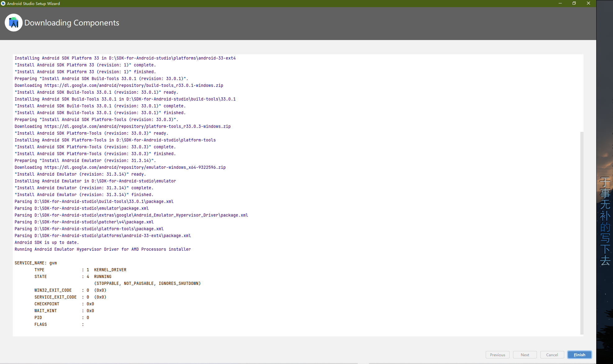Screen dimensions: 613x364
Task: Select the build-tools download URL in the log
Action: click(x=134, y=85)
